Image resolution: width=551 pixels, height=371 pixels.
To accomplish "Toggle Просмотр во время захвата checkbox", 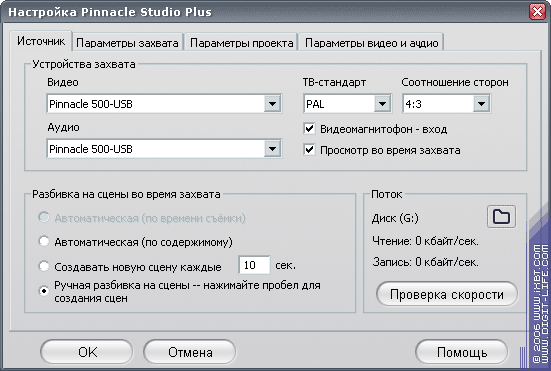I will pos(309,150).
